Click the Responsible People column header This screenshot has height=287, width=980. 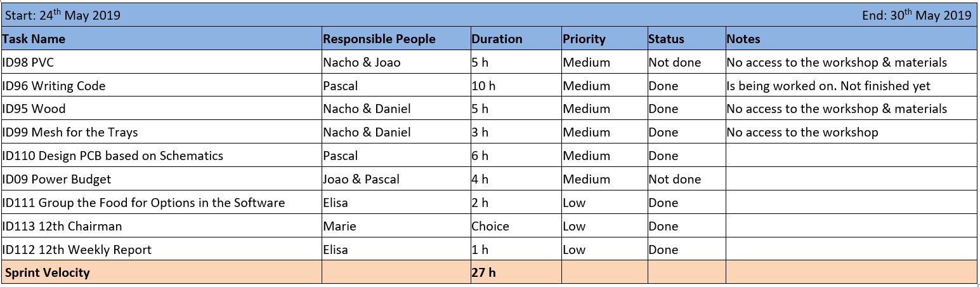click(x=396, y=39)
